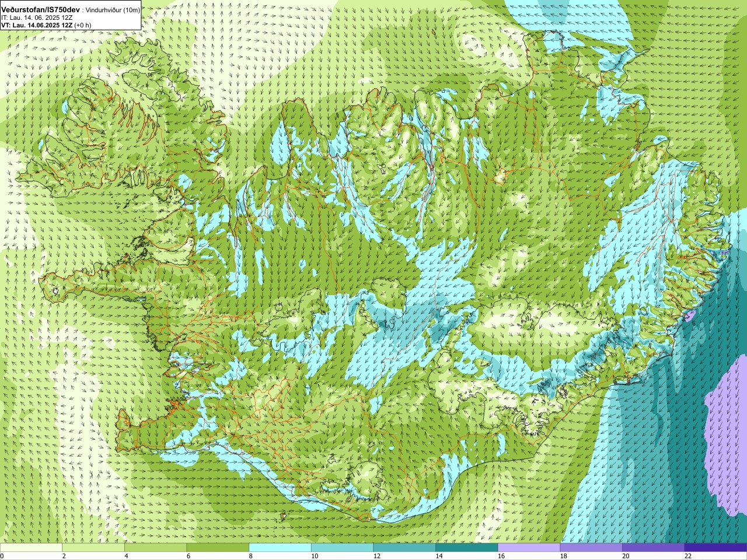
Task: Click the 18–20 medium purple legend swatch
Action: pos(591,548)
